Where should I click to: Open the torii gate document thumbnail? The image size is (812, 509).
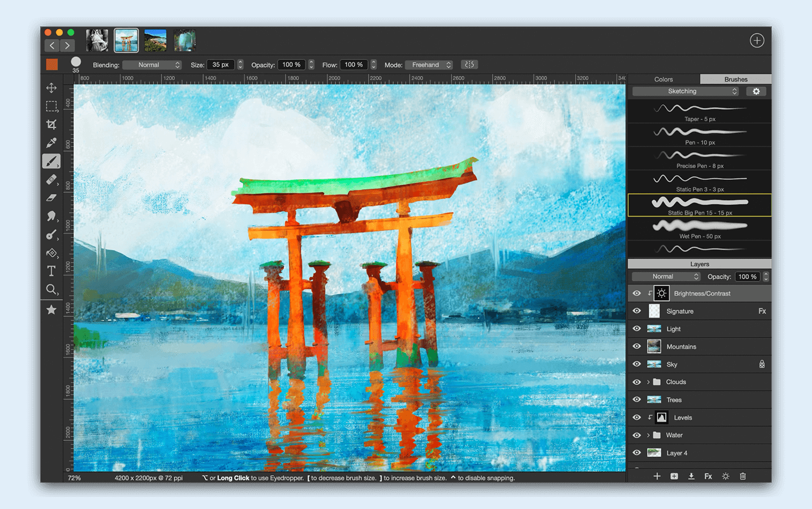click(x=126, y=40)
